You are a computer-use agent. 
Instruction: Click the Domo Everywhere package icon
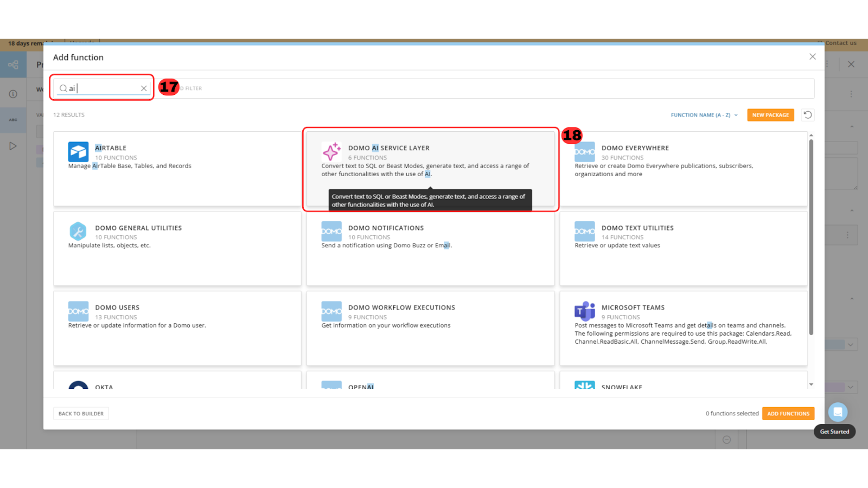tap(584, 152)
